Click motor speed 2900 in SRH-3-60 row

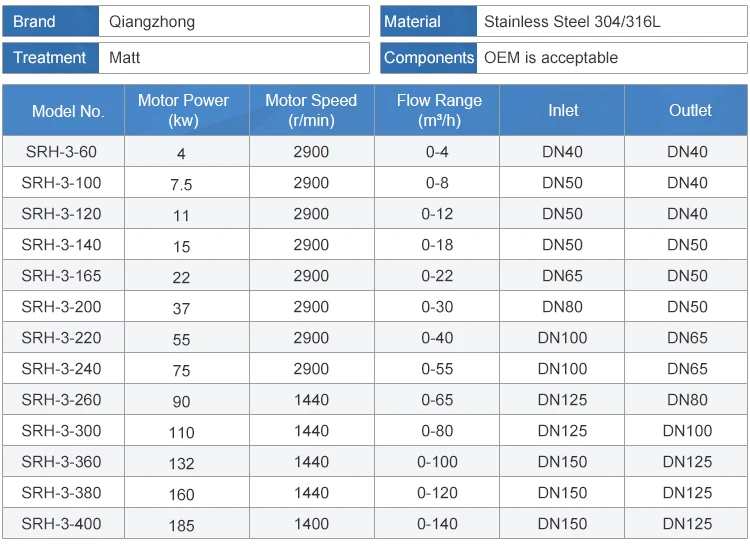[x=311, y=152]
